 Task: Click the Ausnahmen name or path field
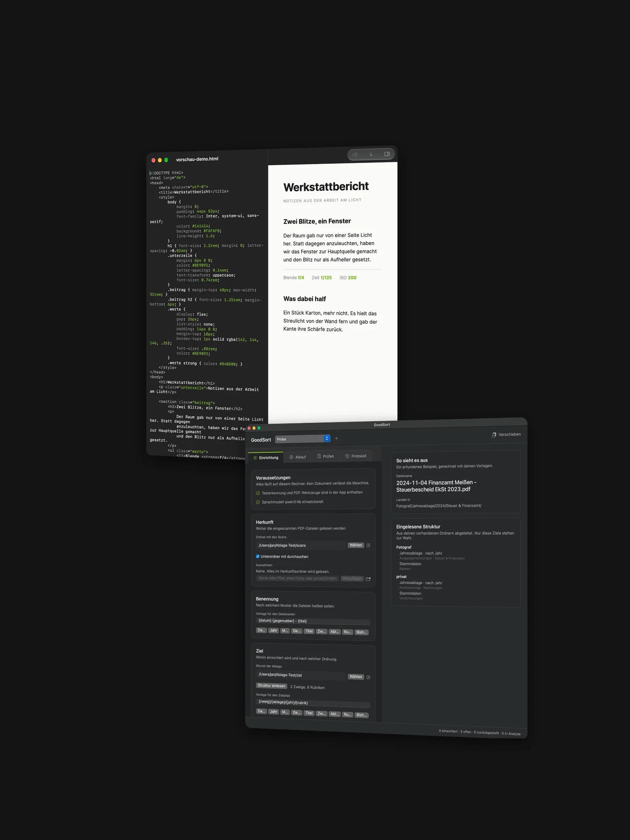point(297,578)
